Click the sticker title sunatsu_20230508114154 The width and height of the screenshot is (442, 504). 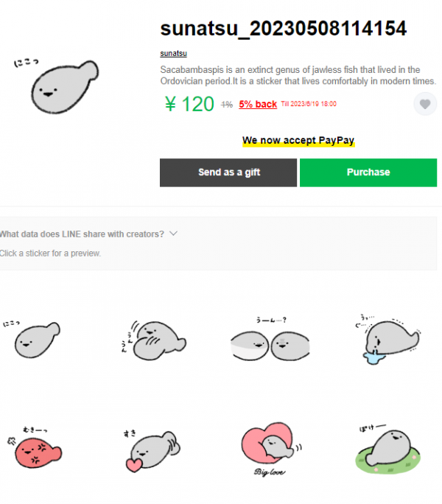pyautogui.click(x=284, y=29)
